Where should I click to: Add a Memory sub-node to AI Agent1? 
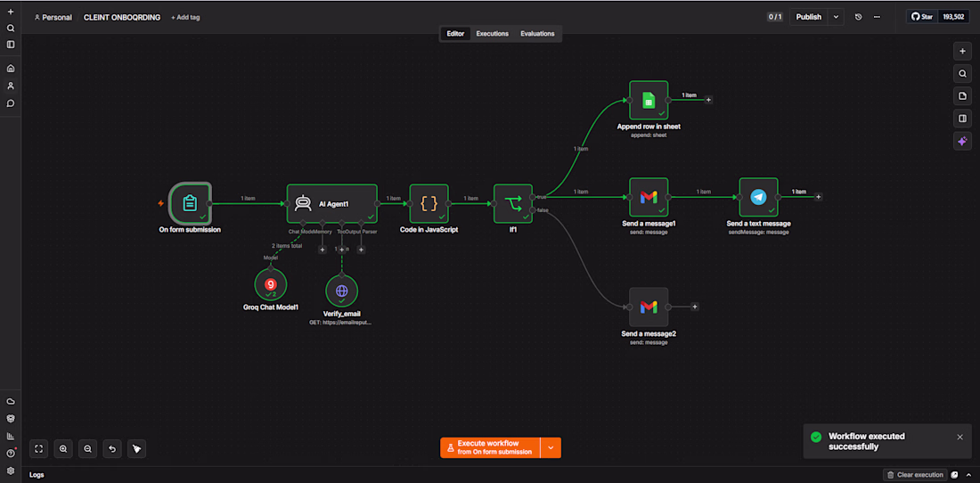click(323, 250)
